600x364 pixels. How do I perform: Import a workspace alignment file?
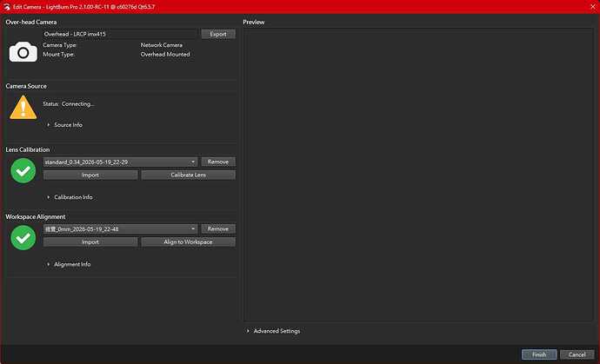[90, 242]
